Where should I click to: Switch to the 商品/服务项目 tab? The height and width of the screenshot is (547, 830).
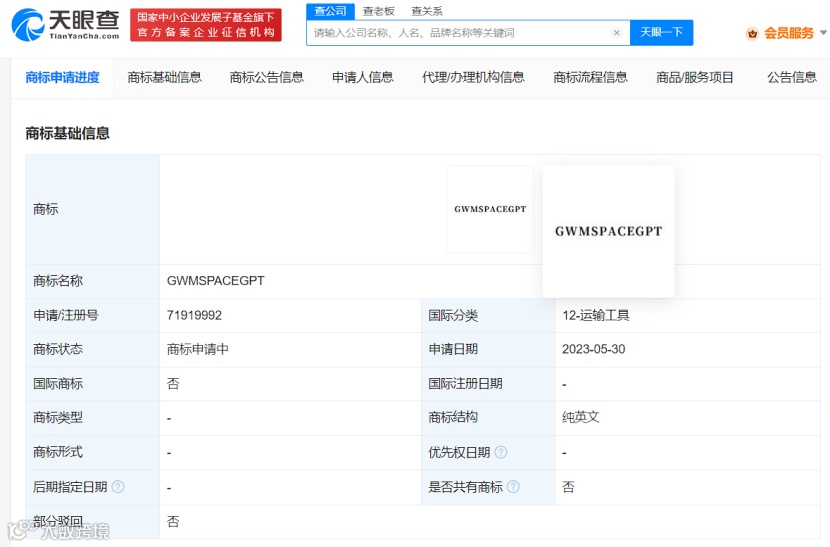[x=694, y=78]
